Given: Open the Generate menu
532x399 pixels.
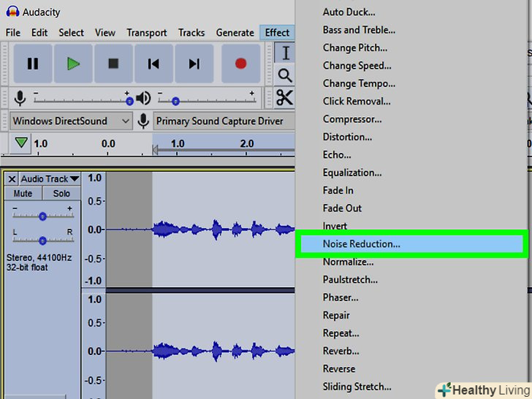Looking at the screenshot, I should [235, 33].
